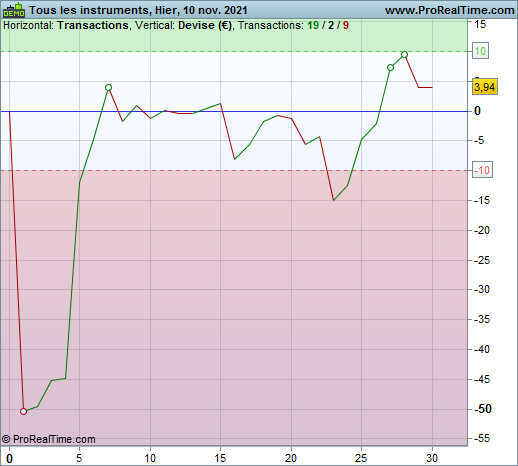The image size is (518, 466).
Task: Click the green circle marker at transaction 7
Action: tap(108, 87)
